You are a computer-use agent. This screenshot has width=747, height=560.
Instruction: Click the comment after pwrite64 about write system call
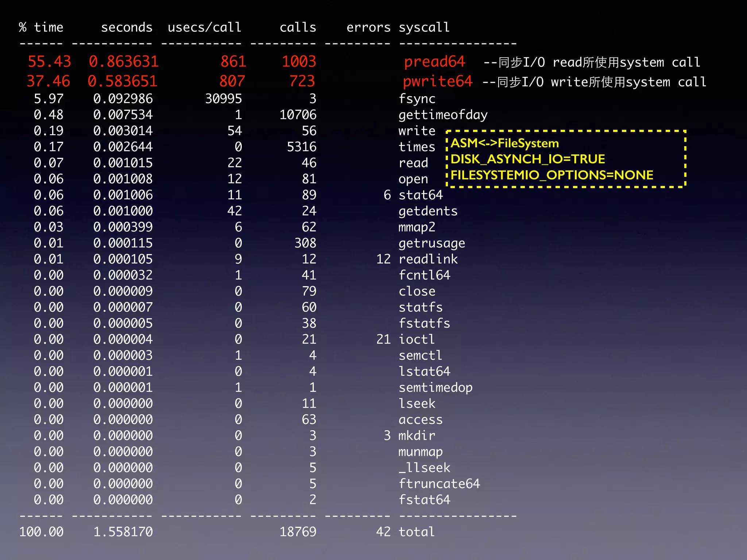pyautogui.click(x=594, y=82)
